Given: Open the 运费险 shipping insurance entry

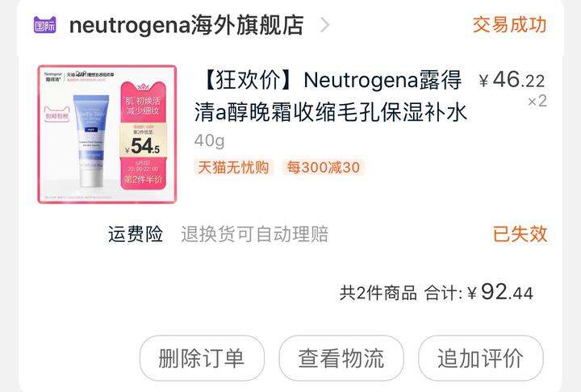Looking at the screenshot, I should pos(136,234).
